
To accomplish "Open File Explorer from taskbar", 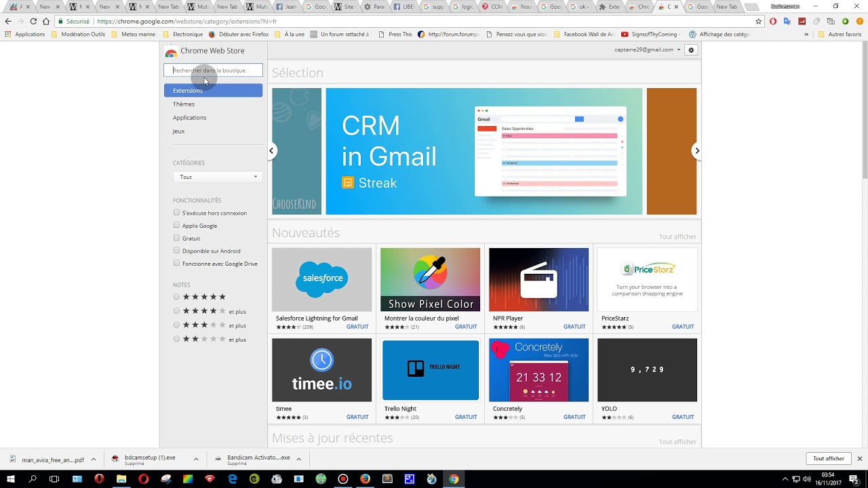I will (121, 479).
